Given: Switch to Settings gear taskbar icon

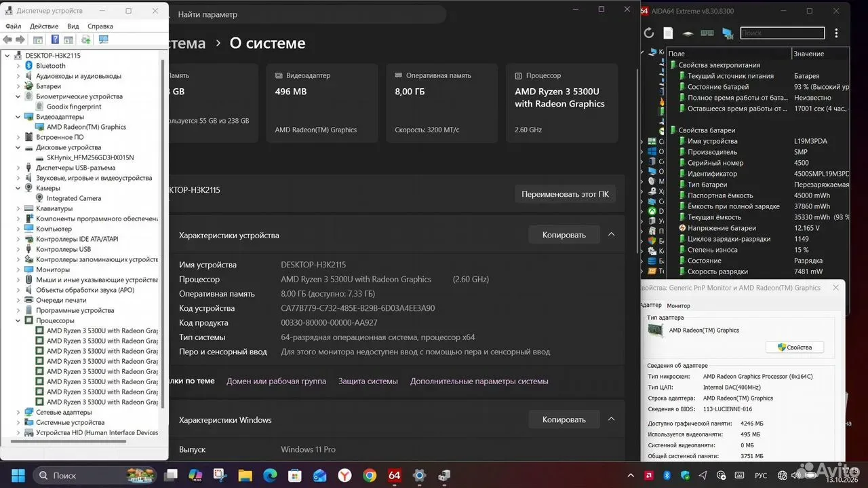Looking at the screenshot, I should click(x=419, y=475).
